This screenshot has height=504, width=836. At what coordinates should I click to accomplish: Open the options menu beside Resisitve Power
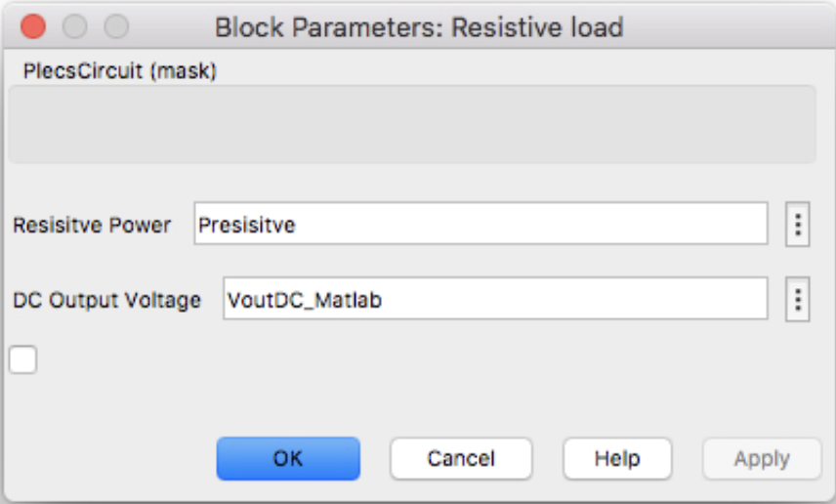point(798,226)
